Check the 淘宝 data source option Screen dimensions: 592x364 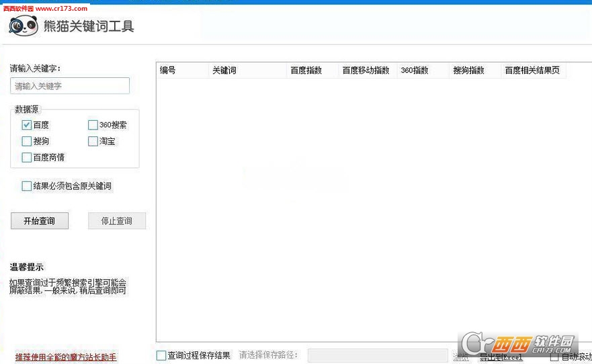coord(93,141)
